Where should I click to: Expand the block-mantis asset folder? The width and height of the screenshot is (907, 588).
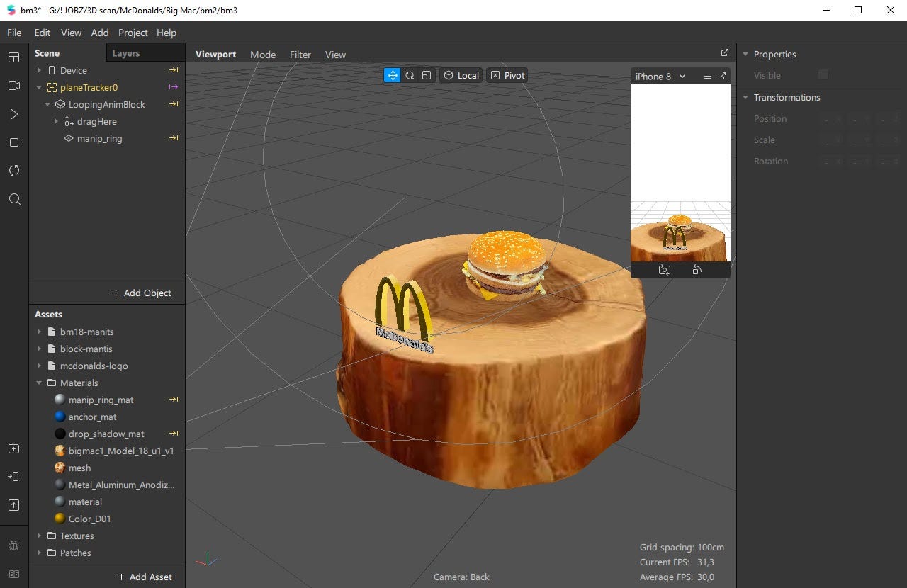click(40, 349)
